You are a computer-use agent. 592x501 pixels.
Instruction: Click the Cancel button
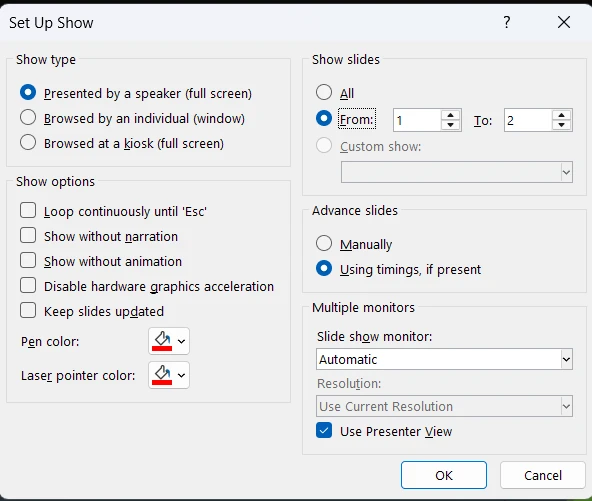(543, 475)
